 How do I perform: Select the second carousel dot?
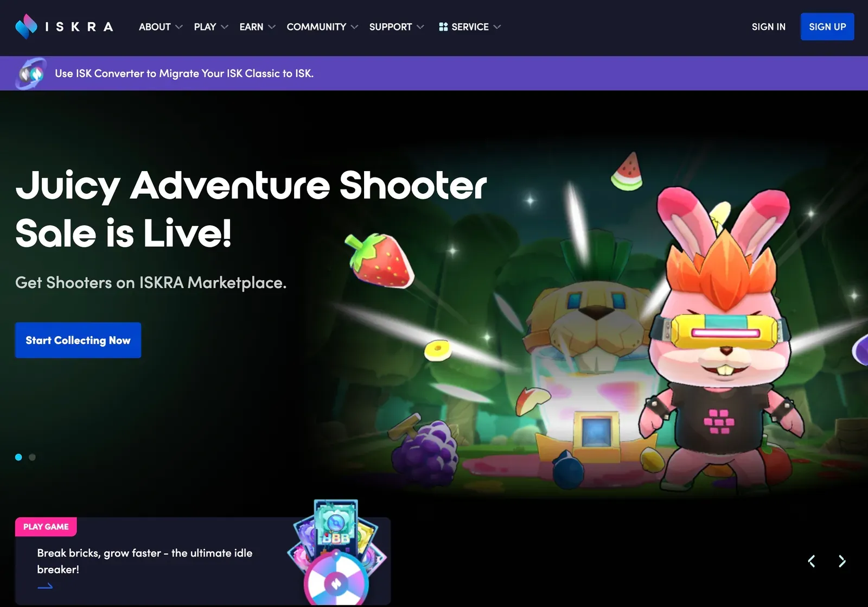pos(33,457)
